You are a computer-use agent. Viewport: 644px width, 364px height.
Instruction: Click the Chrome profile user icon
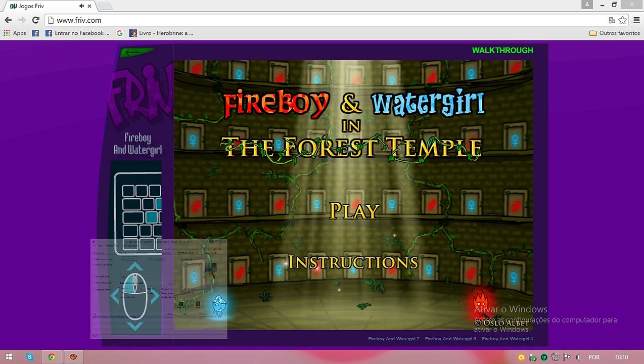pos(587,4)
